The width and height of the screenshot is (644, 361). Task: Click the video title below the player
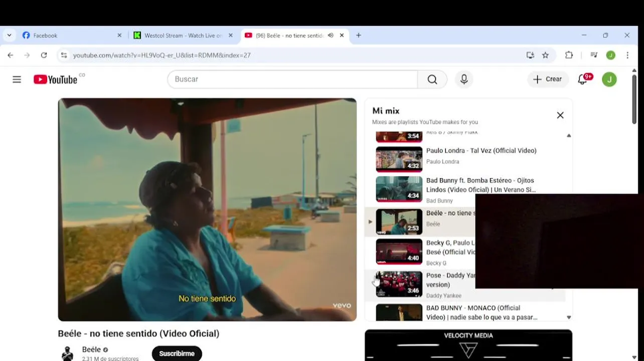pyautogui.click(x=138, y=333)
